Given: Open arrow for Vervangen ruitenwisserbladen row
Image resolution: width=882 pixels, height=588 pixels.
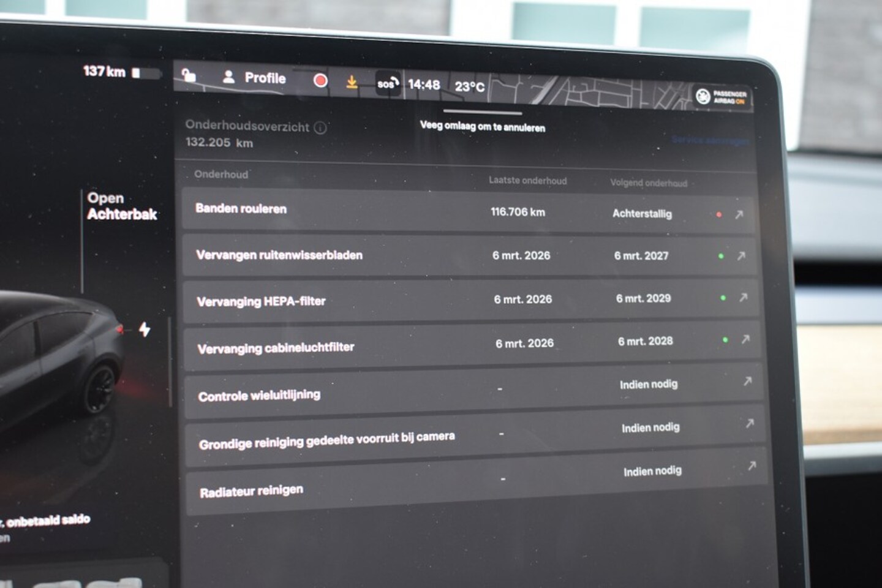Looking at the screenshot, I should tap(741, 256).
